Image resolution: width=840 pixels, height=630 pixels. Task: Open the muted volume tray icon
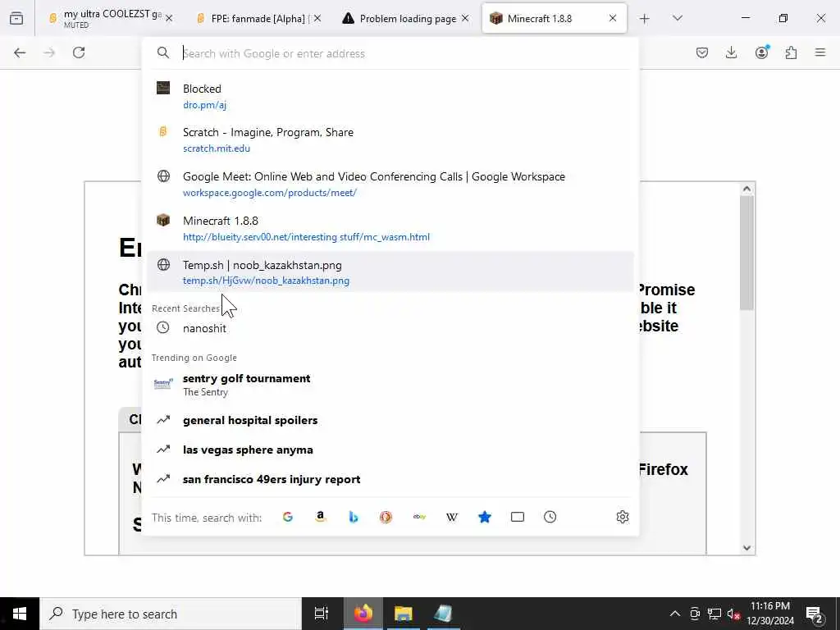pos(733,614)
